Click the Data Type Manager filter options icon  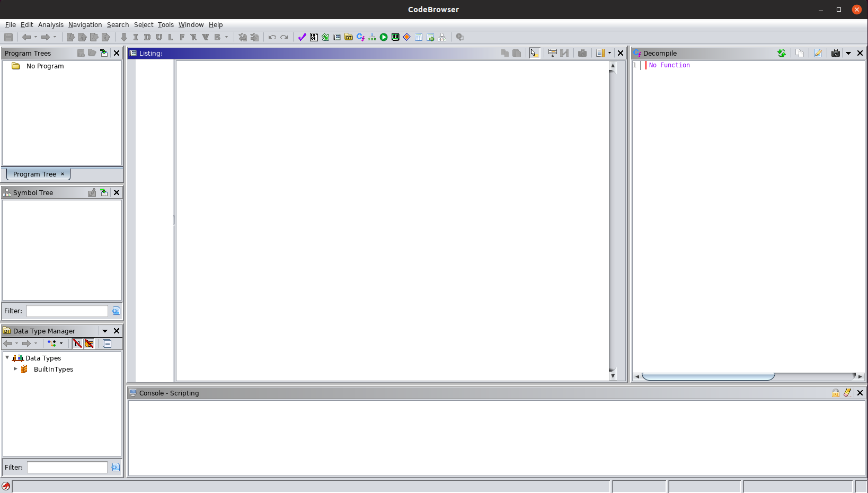point(116,467)
